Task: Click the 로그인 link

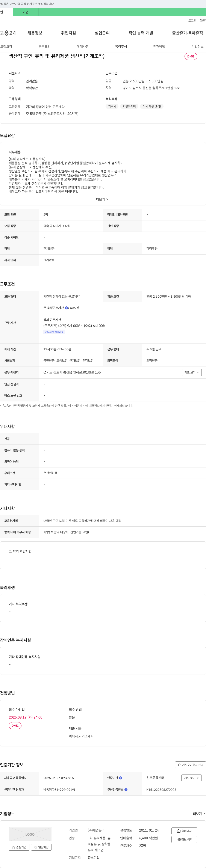Action: (192, 21)
